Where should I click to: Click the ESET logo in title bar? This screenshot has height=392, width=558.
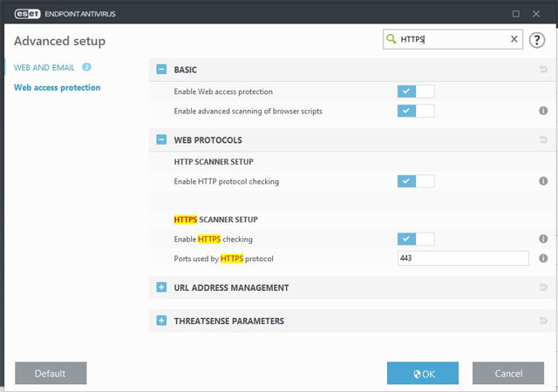pos(27,14)
